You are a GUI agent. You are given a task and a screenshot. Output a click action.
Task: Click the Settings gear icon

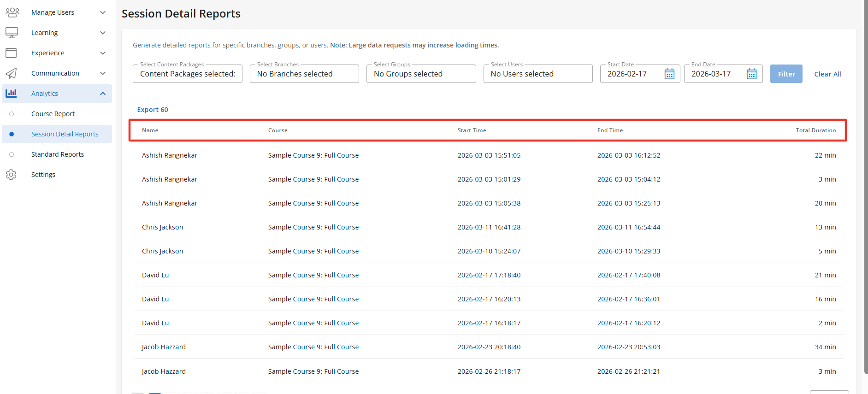pyautogui.click(x=12, y=175)
